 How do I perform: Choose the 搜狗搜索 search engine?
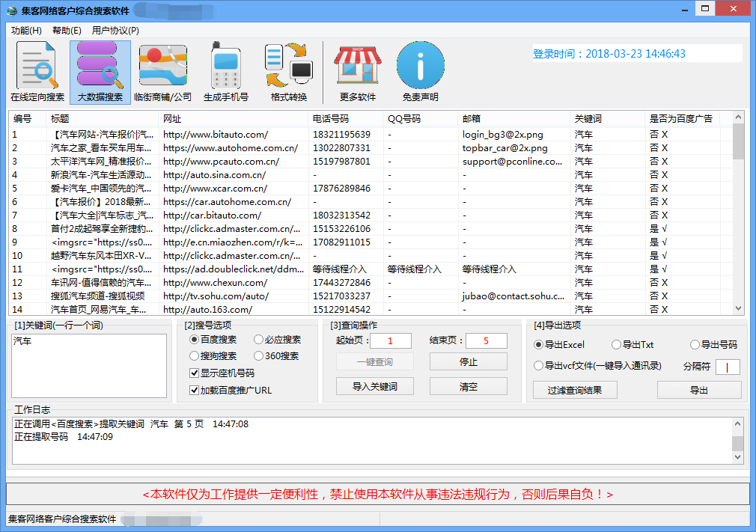[213, 356]
